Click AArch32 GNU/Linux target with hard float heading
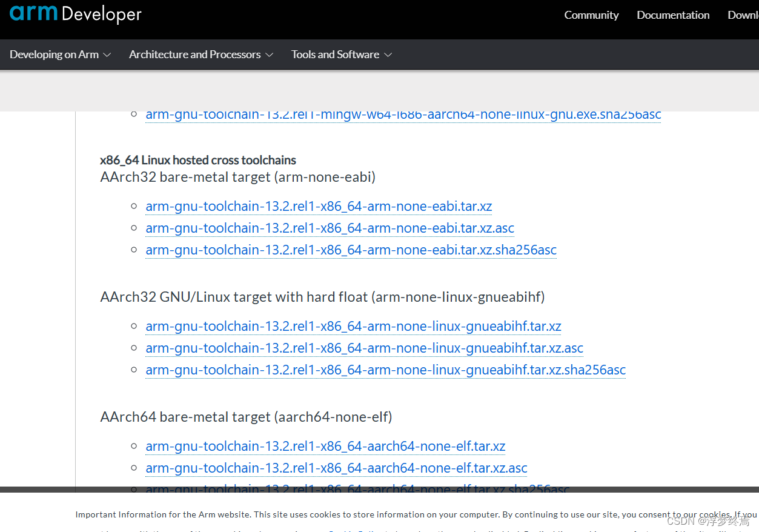759x532 pixels. coord(322,297)
